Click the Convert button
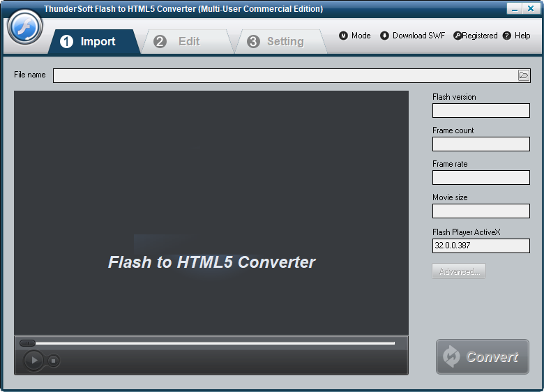Viewport: 544px width, 392px height. [483, 357]
